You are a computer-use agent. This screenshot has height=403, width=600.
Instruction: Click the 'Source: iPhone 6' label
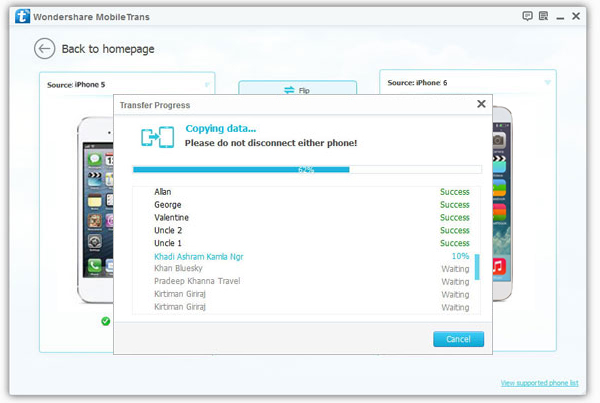[417, 83]
